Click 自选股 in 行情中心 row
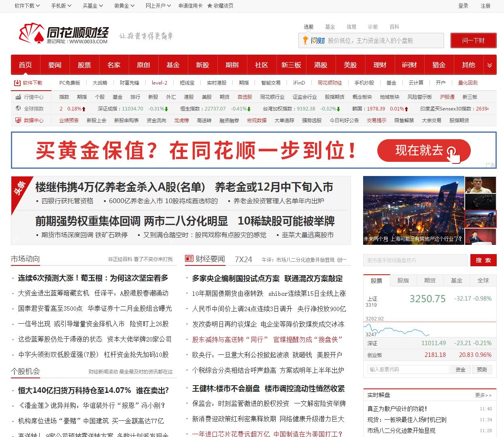The image size is (504, 437). tap(245, 97)
